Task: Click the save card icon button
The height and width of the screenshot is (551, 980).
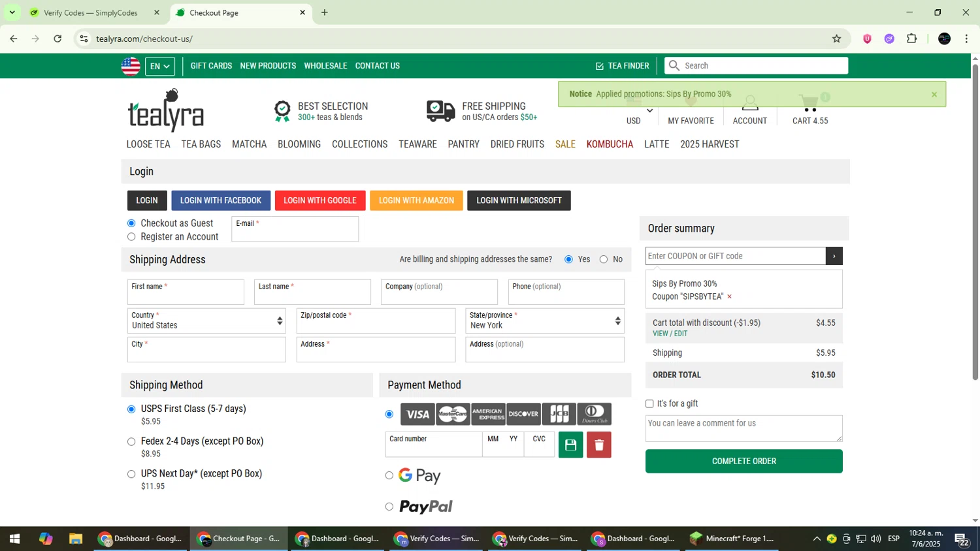Action: click(570, 445)
